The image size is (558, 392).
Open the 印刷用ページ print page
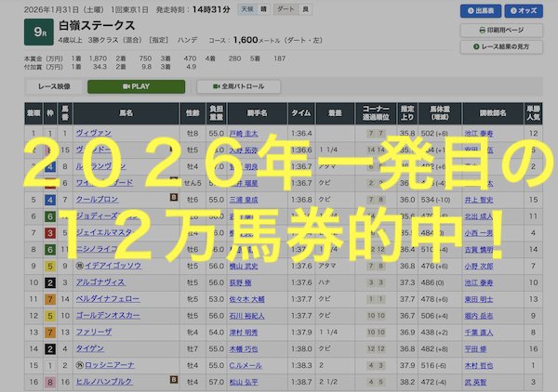tap(501, 31)
